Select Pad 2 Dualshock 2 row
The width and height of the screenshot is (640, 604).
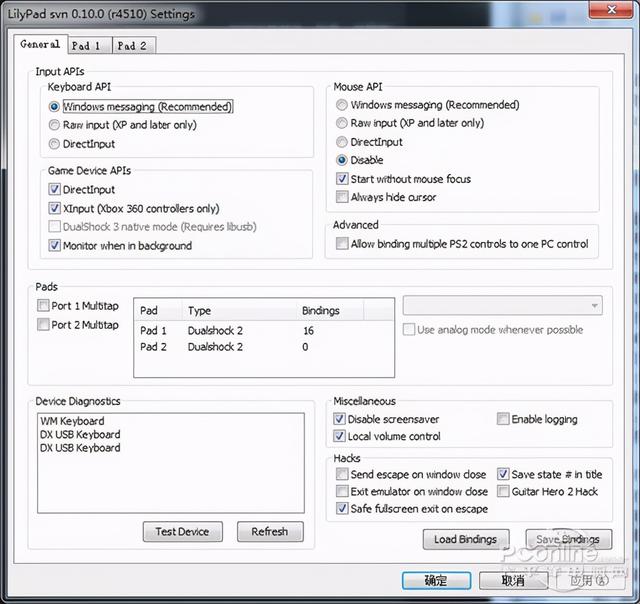(x=215, y=347)
